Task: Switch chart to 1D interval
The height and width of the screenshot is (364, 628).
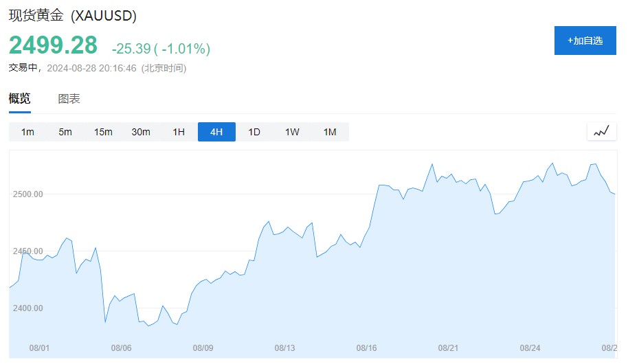Action: [x=254, y=132]
